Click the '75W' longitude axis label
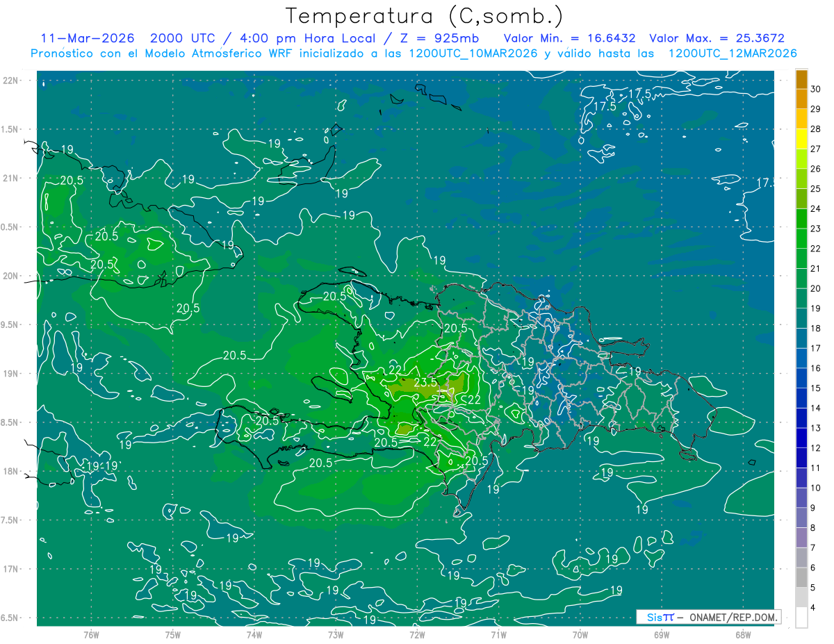834x644 pixels. pyautogui.click(x=172, y=634)
